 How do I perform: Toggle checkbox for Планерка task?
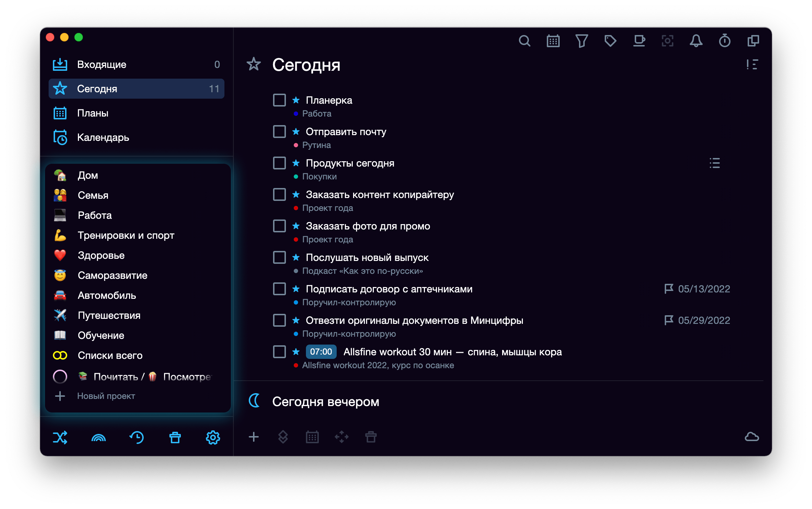coord(279,100)
